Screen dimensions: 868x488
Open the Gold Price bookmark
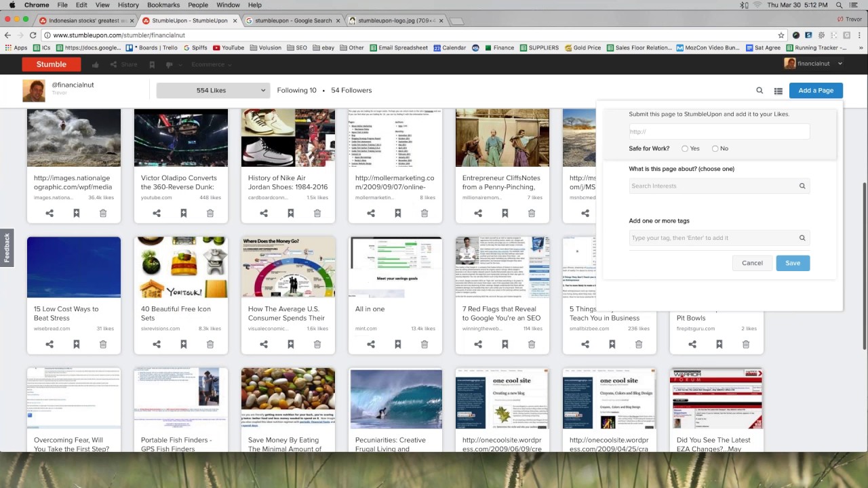[x=583, y=48]
